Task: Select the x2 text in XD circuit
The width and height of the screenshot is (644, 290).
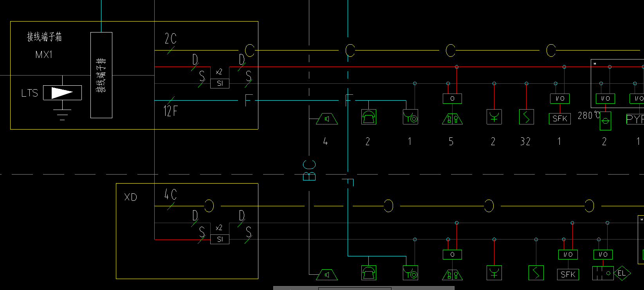Action: coord(219,228)
